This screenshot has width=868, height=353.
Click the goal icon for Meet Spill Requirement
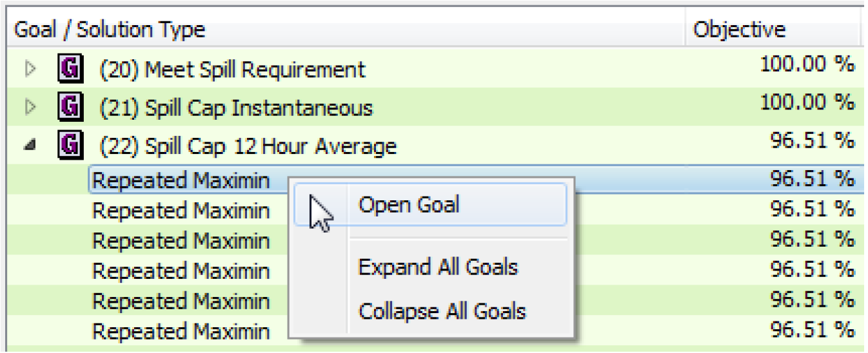click(69, 69)
